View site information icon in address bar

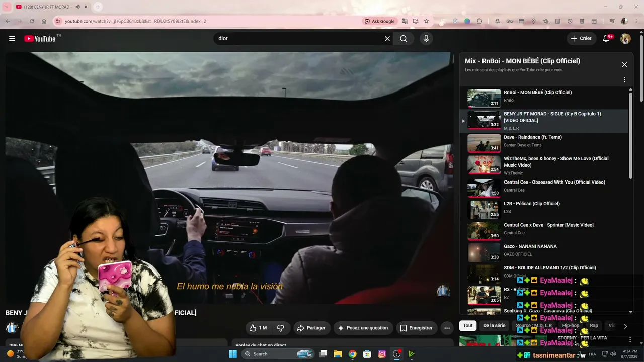click(58, 21)
